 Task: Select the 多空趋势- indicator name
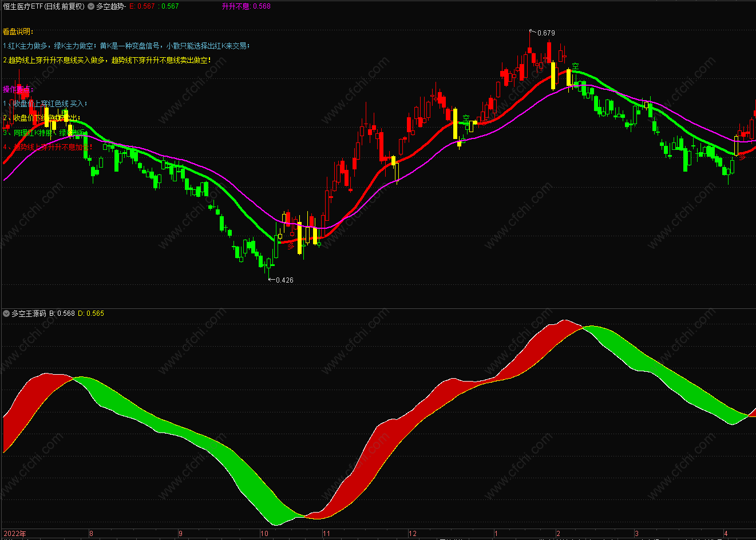click(x=111, y=6)
